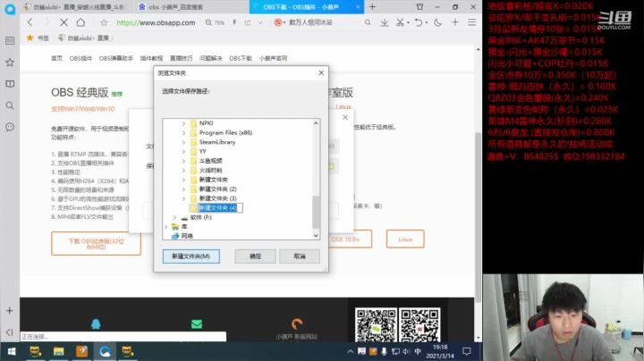Screen dimensions: 644x361
Task: Click the Linux download button
Action: (405, 239)
